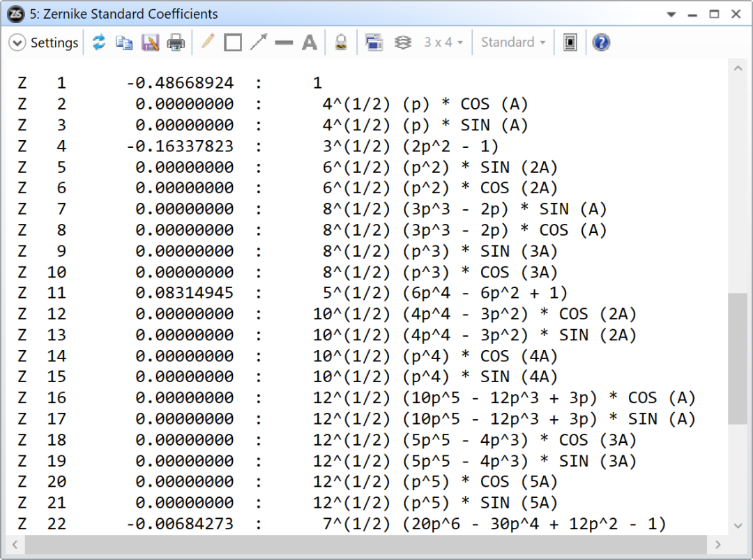Select the text annotation tool
The image size is (753, 560).
pyautogui.click(x=310, y=42)
